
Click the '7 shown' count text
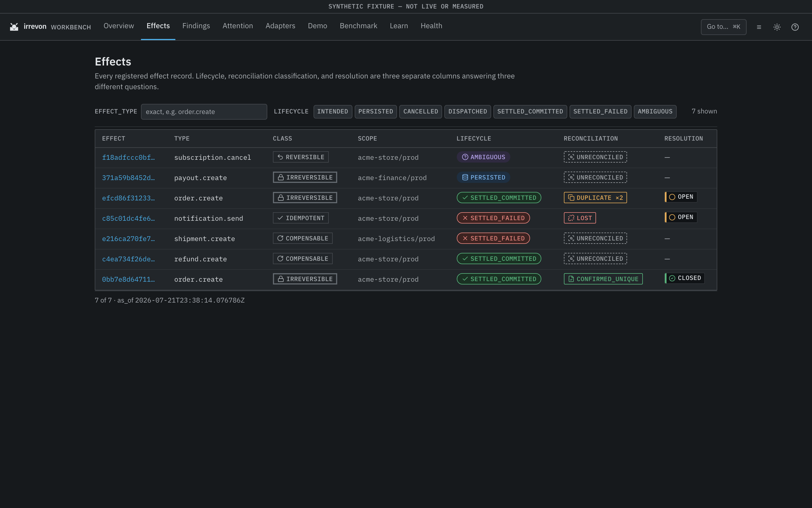704,111
